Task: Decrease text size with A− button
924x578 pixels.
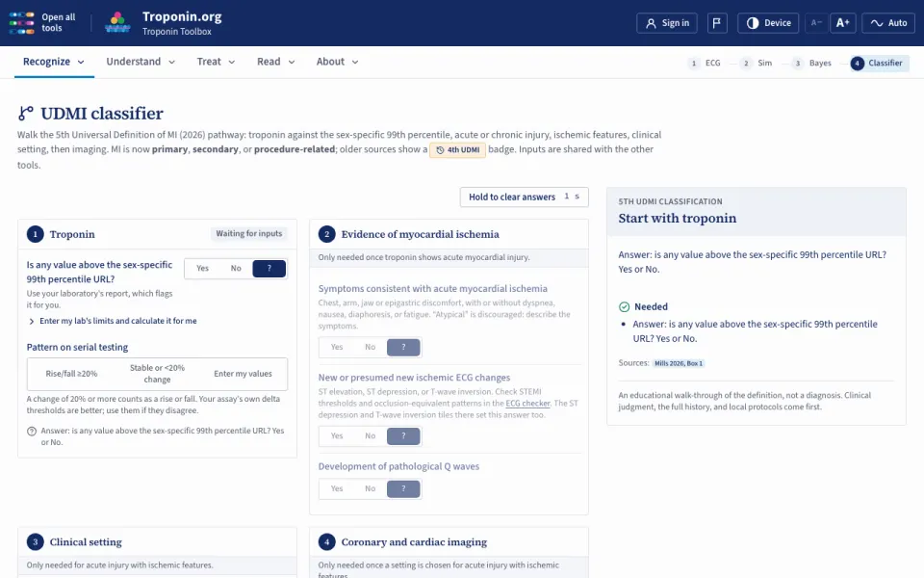Action: click(816, 23)
